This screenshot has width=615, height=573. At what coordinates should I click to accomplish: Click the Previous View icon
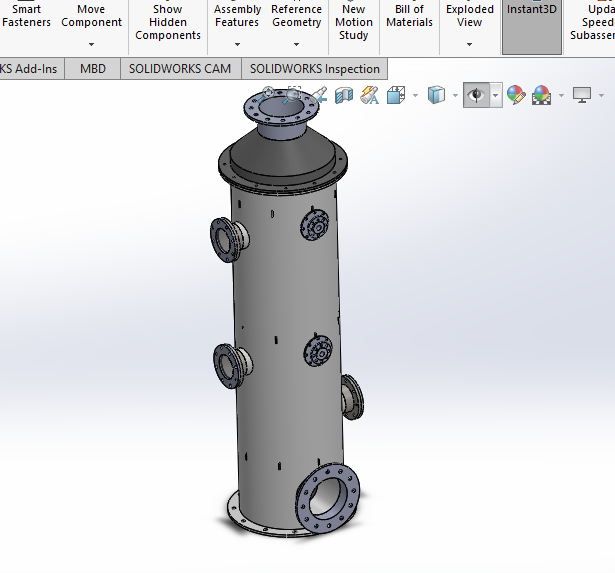318,96
